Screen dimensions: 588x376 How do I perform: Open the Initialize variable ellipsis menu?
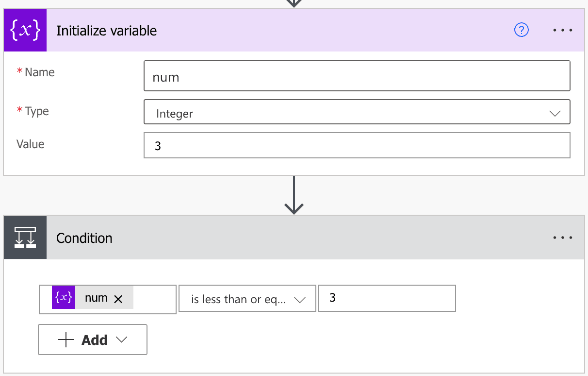(562, 30)
